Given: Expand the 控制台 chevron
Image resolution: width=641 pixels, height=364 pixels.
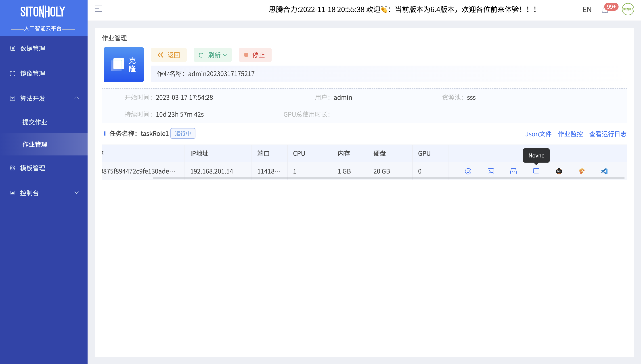Looking at the screenshot, I should (77, 193).
